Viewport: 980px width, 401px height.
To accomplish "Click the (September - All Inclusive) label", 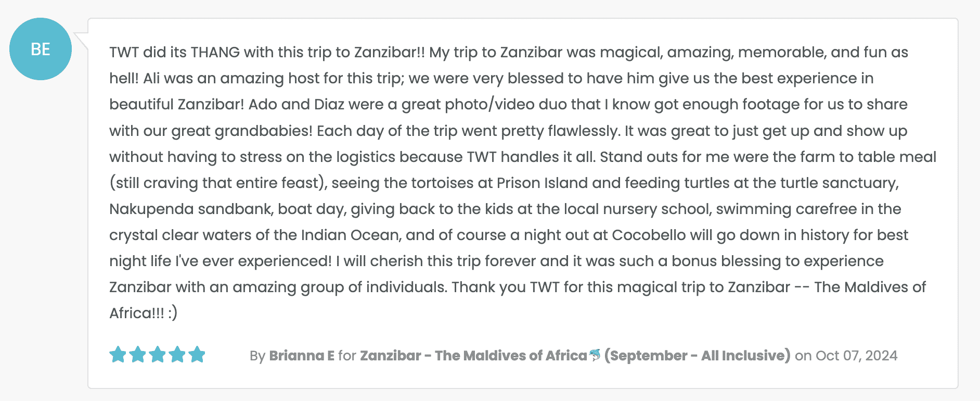I will click(x=697, y=356).
